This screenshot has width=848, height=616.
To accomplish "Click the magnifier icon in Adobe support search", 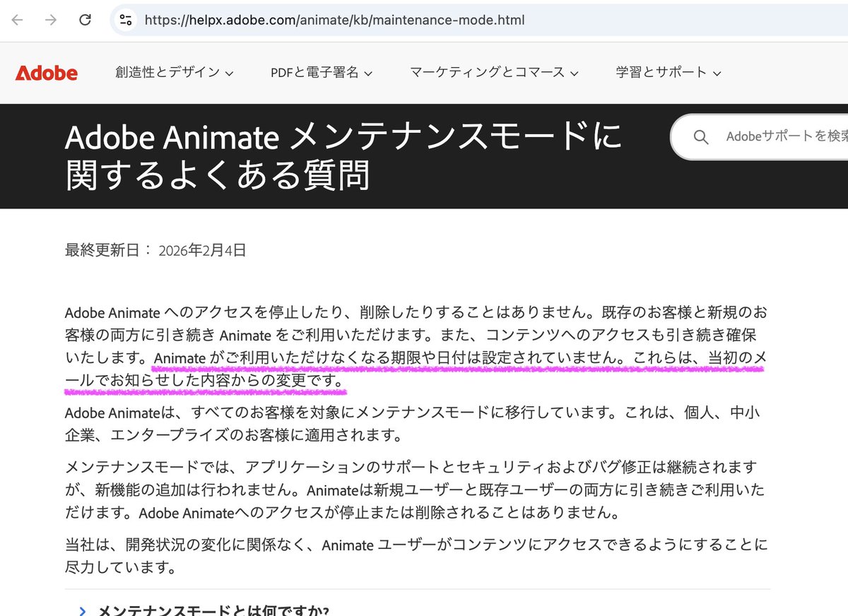I will pos(701,137).
